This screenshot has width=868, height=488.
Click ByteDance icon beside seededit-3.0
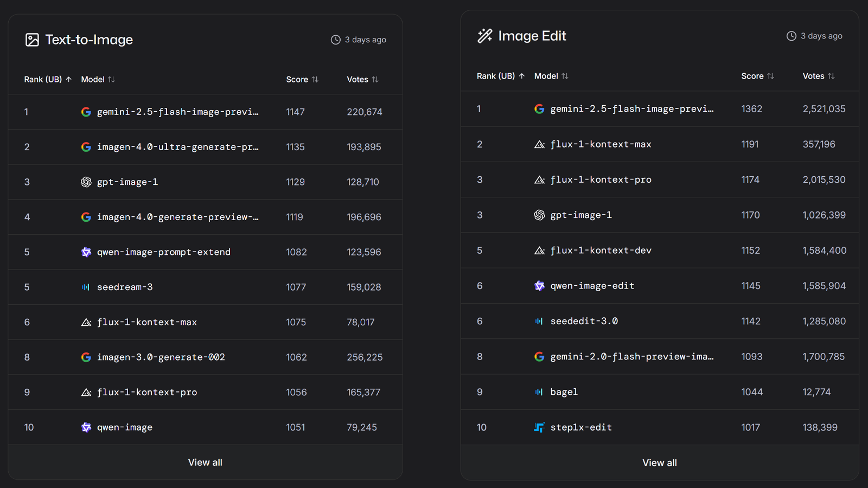point(539,322)
